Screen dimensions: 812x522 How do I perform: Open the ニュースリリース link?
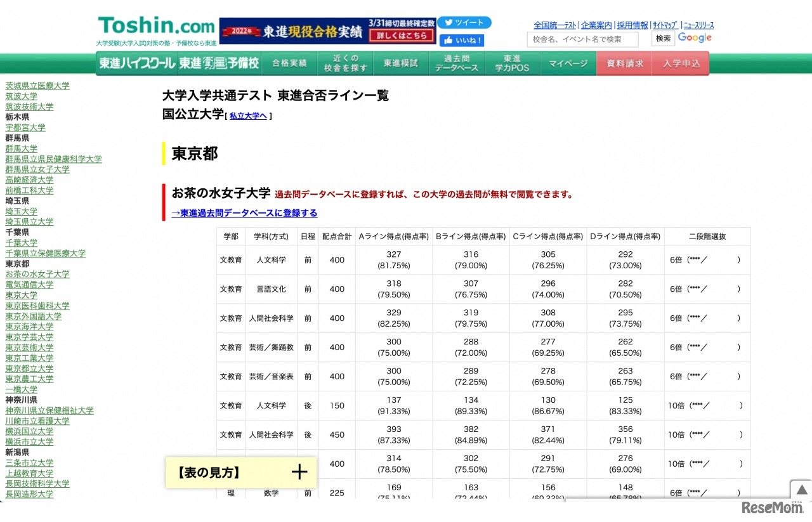pos(698,25)
